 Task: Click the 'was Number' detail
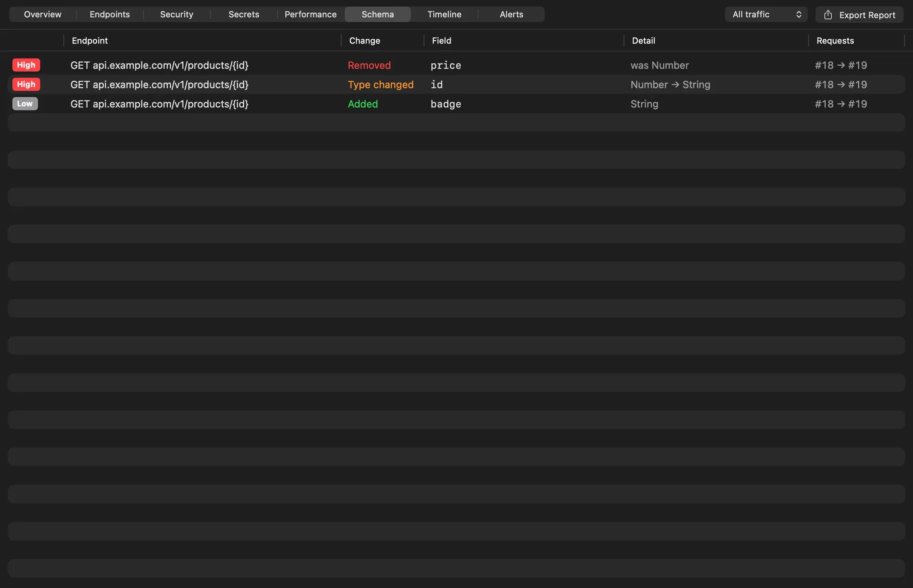click(659, 65)
